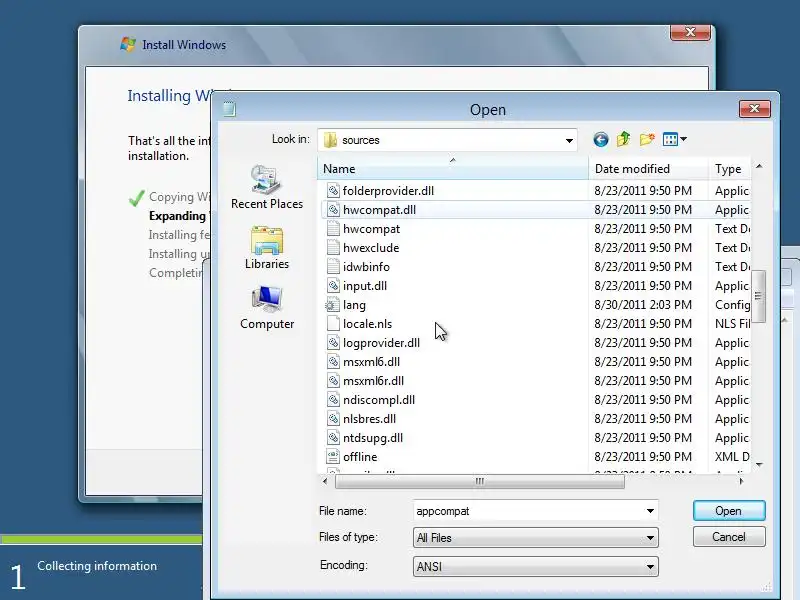Select the locale.nls file icon
Screen dimensions: 800x600
point(333,324)
